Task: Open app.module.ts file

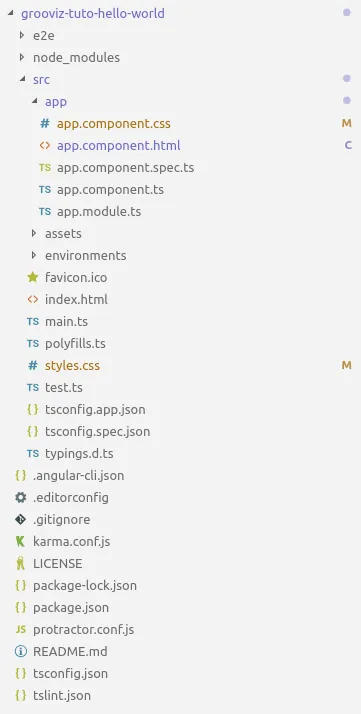Action: pos(99,211)
